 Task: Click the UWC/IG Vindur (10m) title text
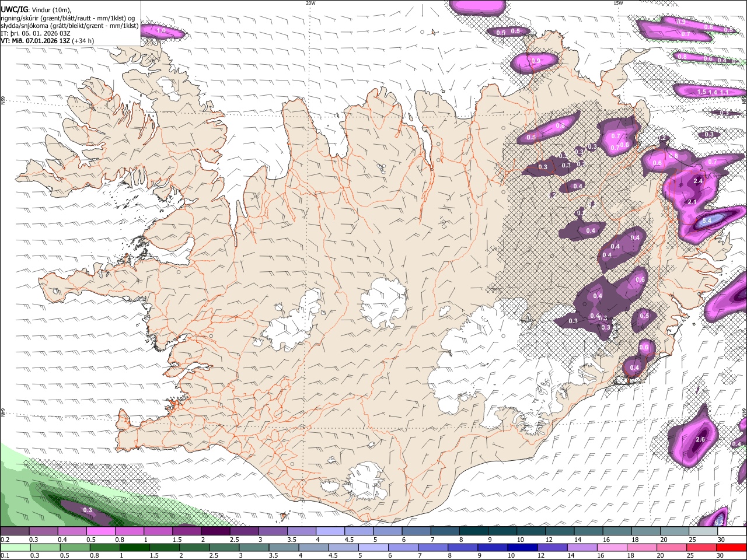[36, 10]
